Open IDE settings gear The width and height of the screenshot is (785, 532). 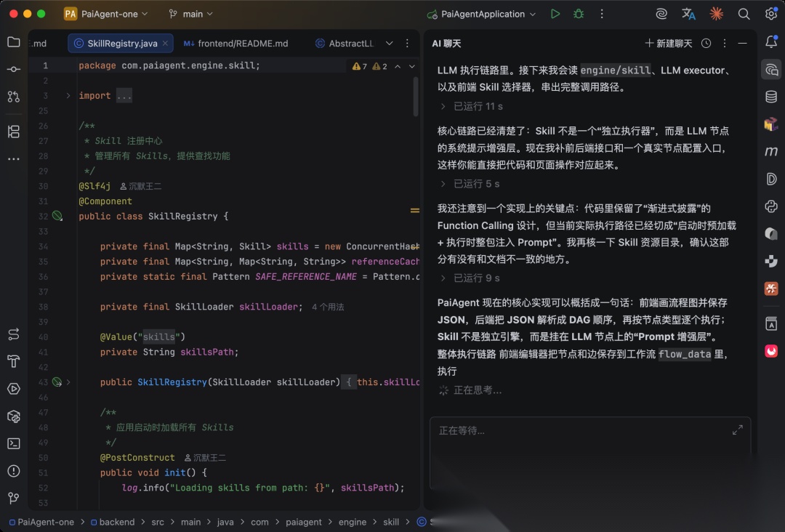tap(771, 14)
